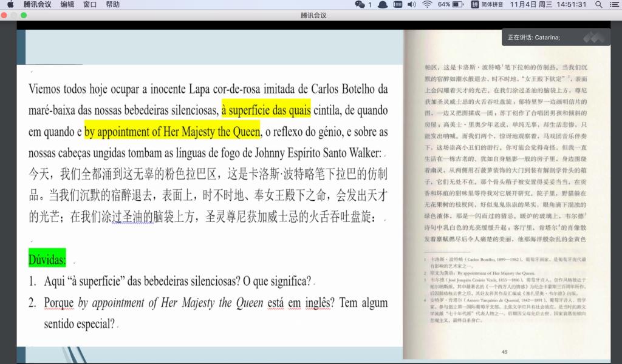The image size is (622, 364).
Task: Click the keyboard-style menu bar icon
Action: pyautogui.click(x=397, y=4)
